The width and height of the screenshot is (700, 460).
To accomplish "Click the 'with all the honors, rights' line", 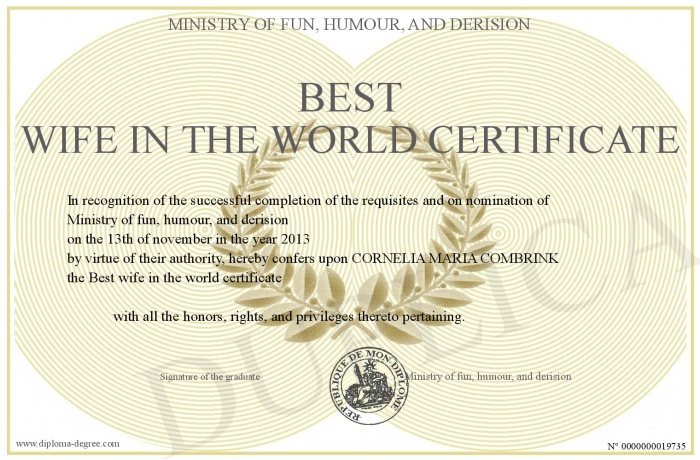I will [x=288, y=317].
